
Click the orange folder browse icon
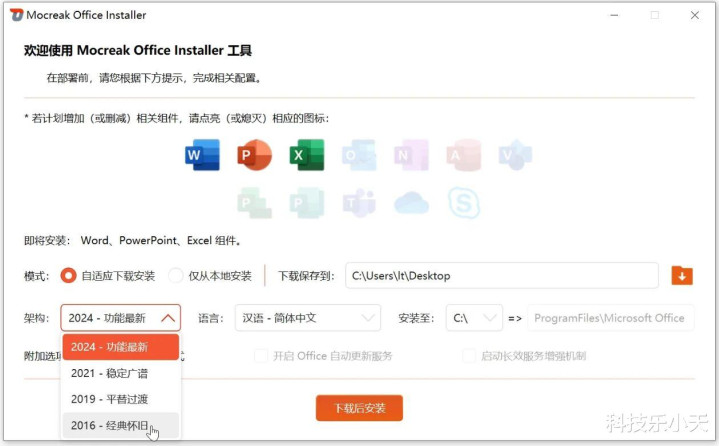[682, 275]
